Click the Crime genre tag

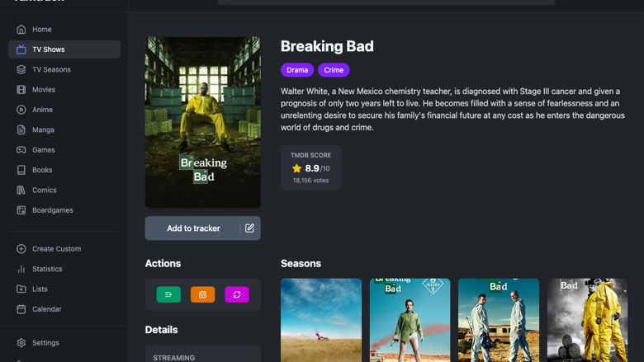click(x=334, y=70)
